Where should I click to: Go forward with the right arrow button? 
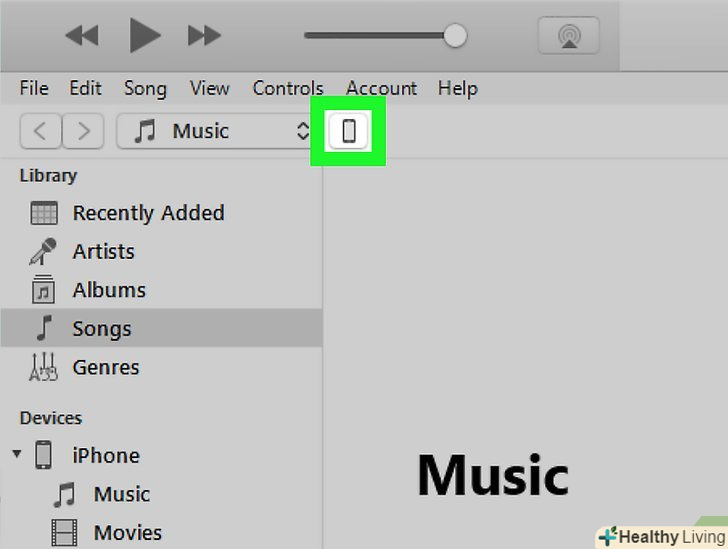[x=83, y=131]
